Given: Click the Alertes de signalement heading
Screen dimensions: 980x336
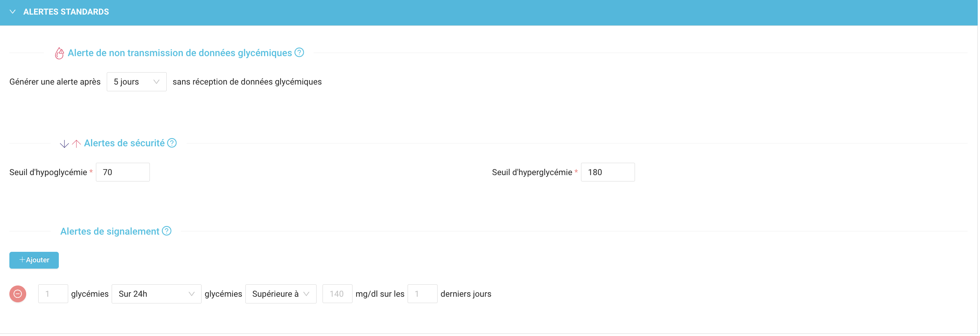Looking at the screenshot, I should [x=110, y=232].
